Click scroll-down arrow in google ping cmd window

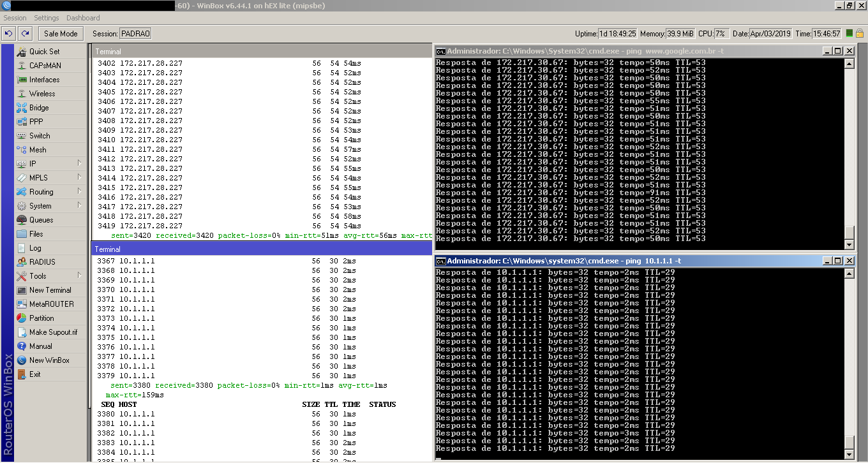(x=849, y=244)
